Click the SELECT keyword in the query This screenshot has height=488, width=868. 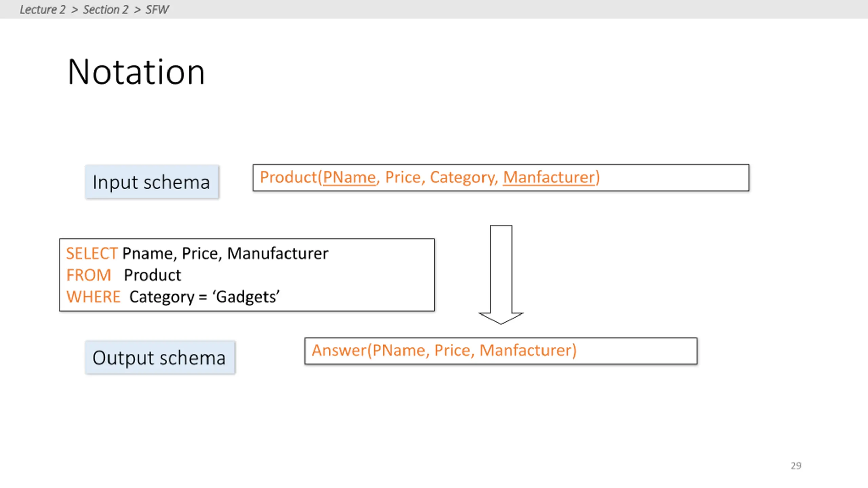coord(92,253)
